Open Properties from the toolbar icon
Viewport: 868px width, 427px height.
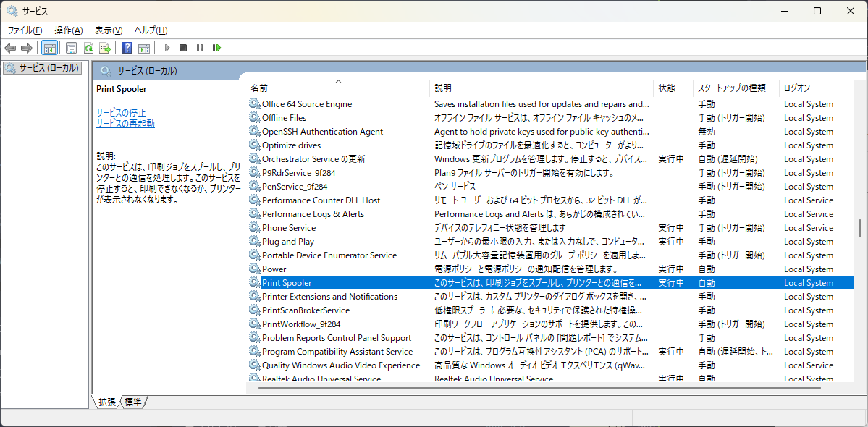pyautogui.click(x=71, y=48)
